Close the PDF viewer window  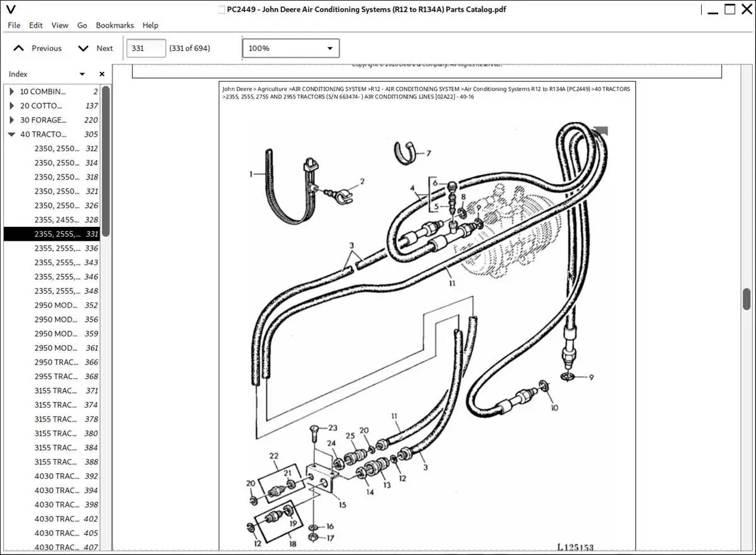(747, 9)
